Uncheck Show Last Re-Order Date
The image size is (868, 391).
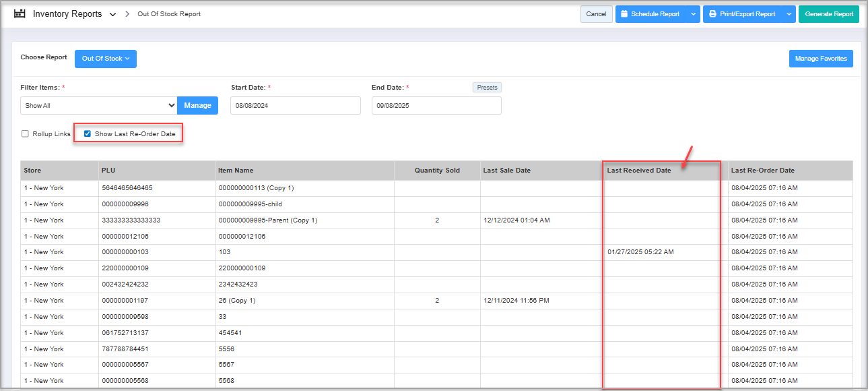88,134
